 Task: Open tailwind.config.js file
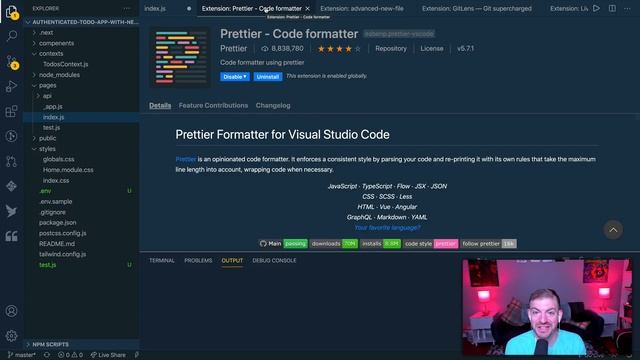pos(81,254)
